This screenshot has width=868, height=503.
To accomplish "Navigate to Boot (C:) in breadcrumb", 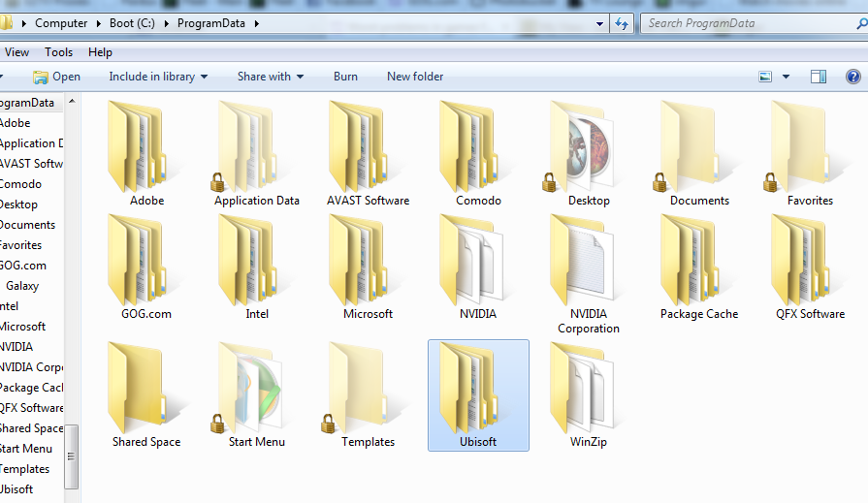I will 132,23.
